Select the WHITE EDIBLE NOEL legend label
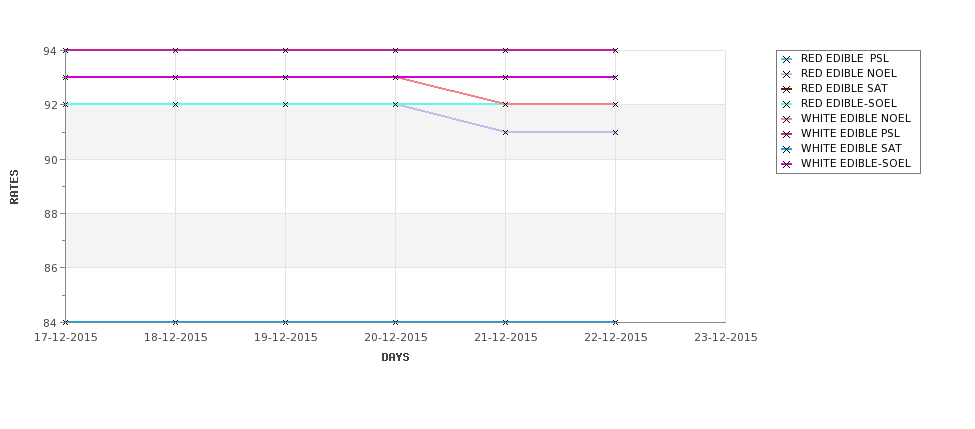The width and height of the screenshot is (975, 429). coord(856,118)
